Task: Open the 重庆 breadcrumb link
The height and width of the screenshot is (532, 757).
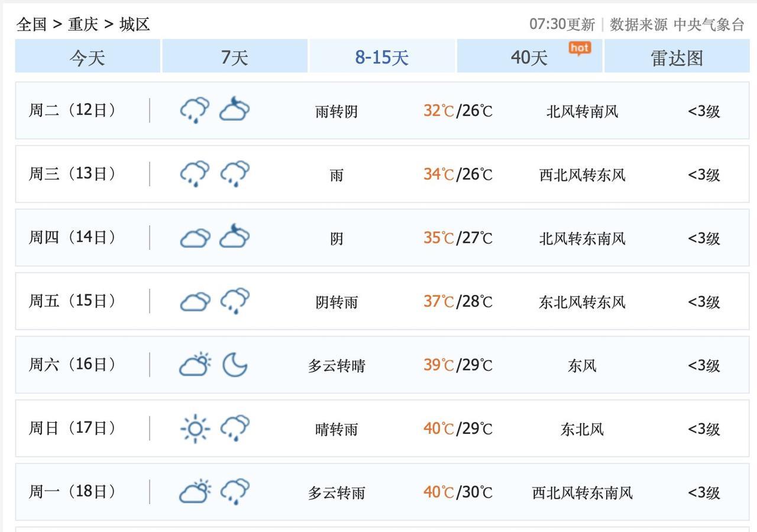Action: [83, 24]
